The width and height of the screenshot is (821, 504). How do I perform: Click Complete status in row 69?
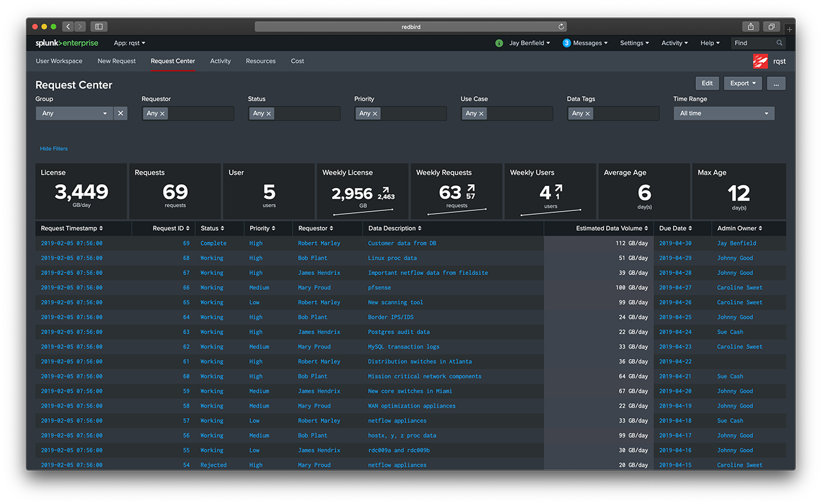click(214, 244)
